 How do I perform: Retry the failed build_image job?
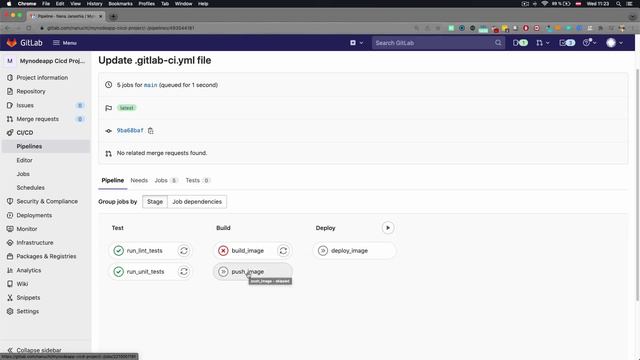coord(283,251)
